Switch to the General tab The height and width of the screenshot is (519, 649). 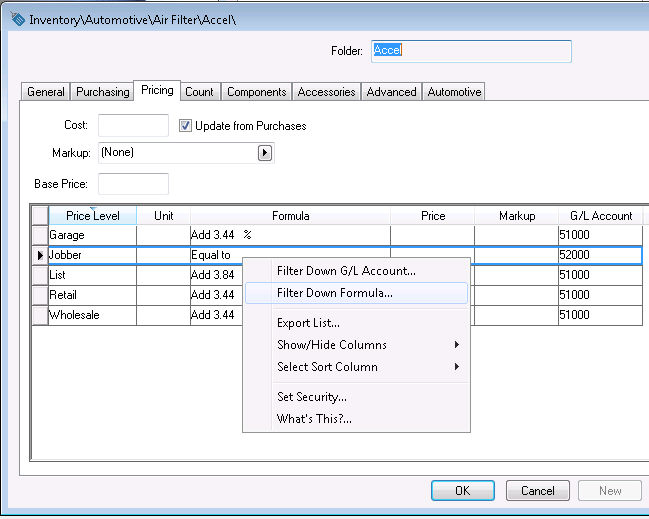(x=46, y=92)
